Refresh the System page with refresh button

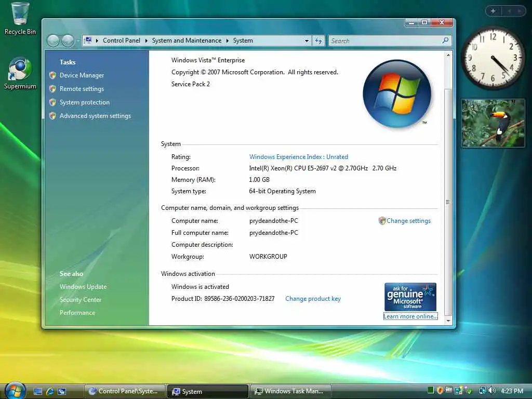(318, 41)
